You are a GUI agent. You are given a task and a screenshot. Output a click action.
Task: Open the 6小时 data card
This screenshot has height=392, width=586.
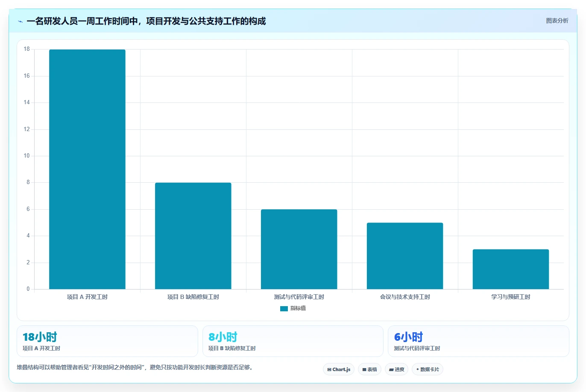(478, 341)
